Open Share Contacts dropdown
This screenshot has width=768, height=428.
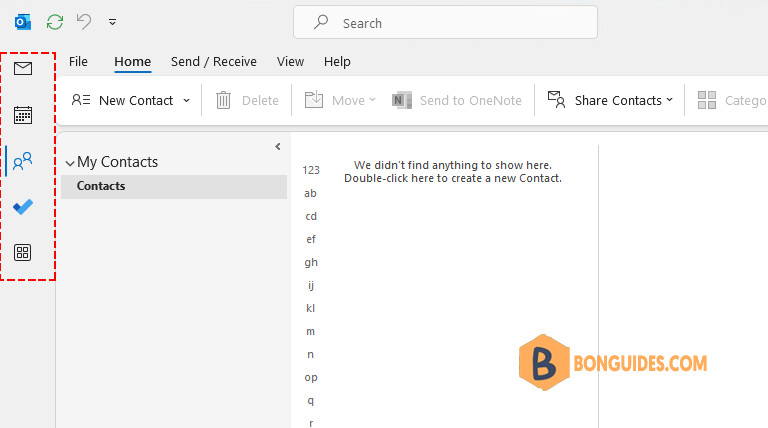(x=610, y=100)
